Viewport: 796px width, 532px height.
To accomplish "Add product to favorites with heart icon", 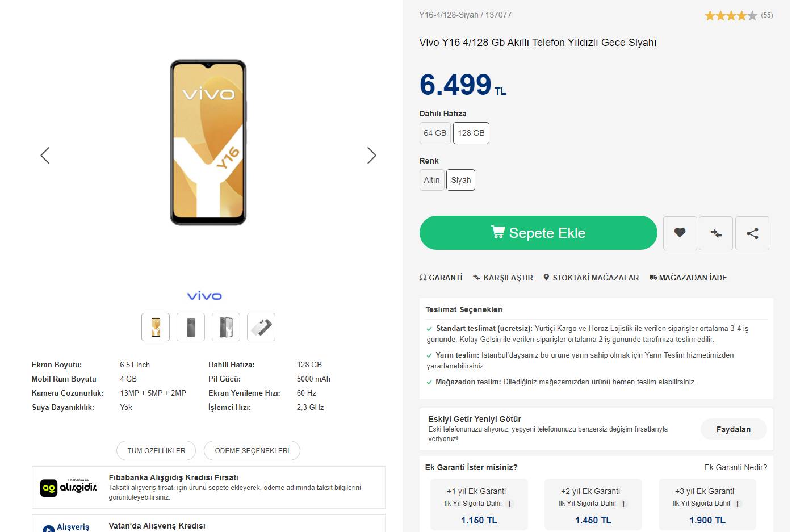I will (x=680, y=233).
